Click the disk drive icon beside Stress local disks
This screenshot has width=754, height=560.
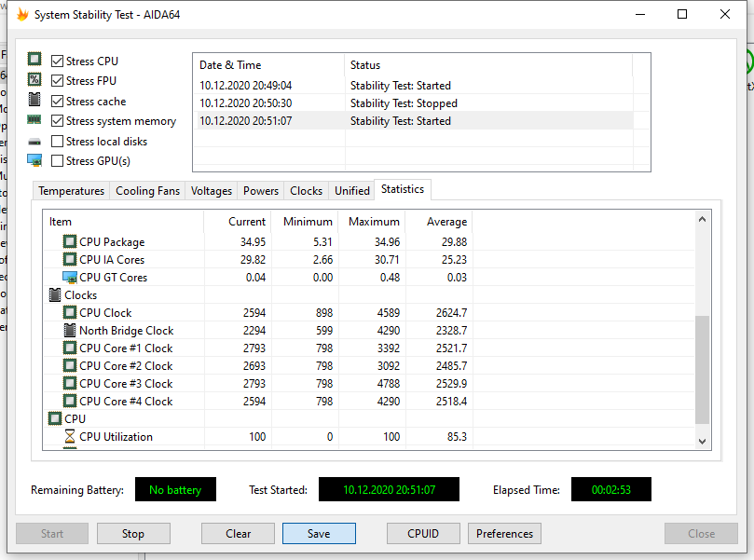pyautogui.click(x=34, y=142)
